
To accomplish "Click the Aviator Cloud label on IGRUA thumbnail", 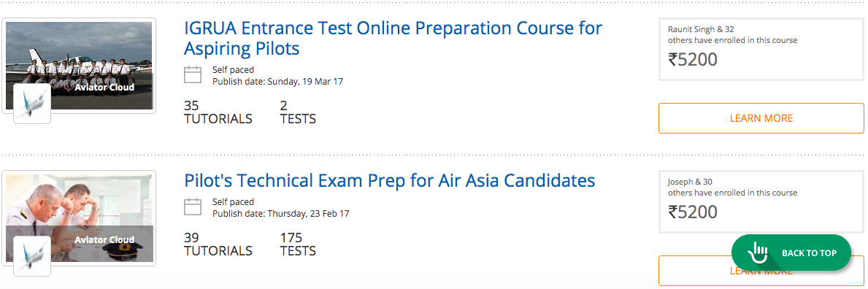I will (x=104, y=87).
